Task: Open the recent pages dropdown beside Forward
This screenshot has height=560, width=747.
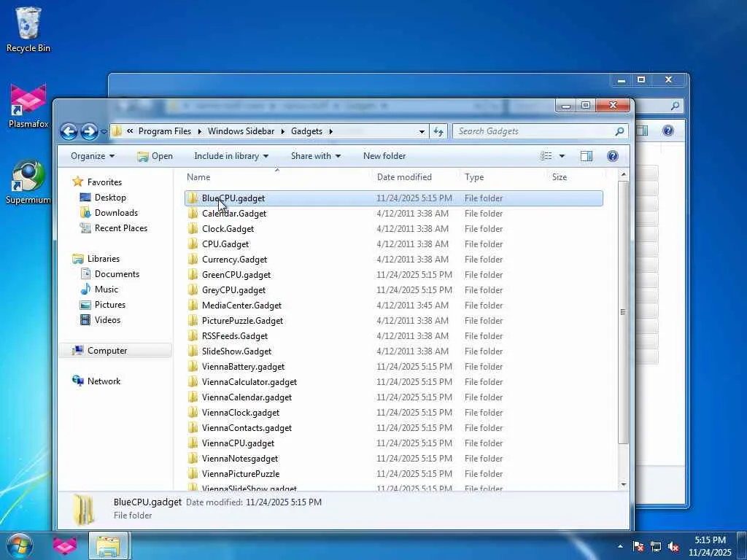Action: coord(104,132)
